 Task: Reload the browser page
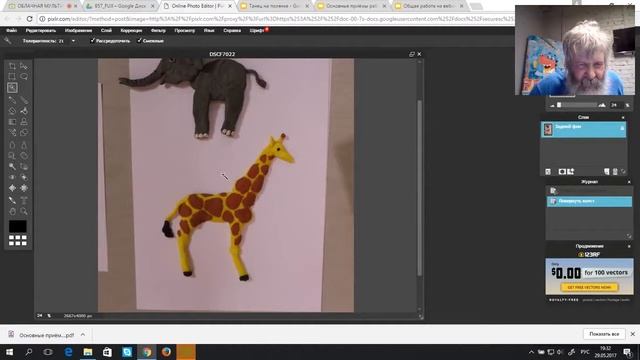click(29, 19)
